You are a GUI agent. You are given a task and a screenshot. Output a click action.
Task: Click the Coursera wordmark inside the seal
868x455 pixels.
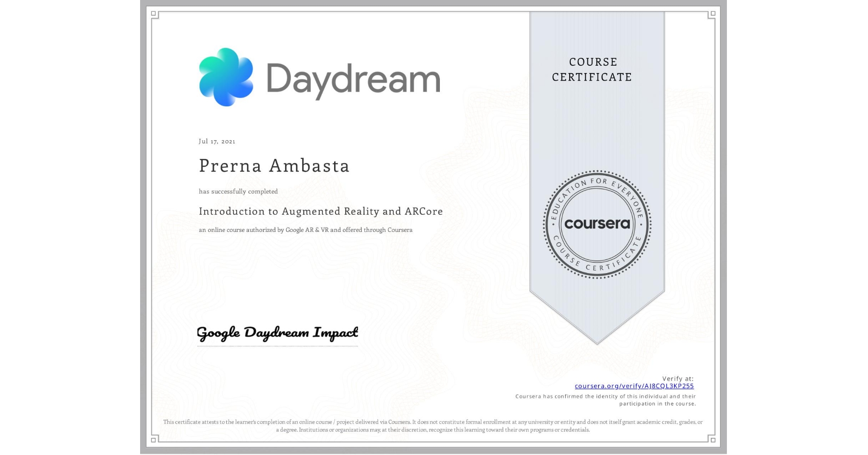[x=597, y=225]
